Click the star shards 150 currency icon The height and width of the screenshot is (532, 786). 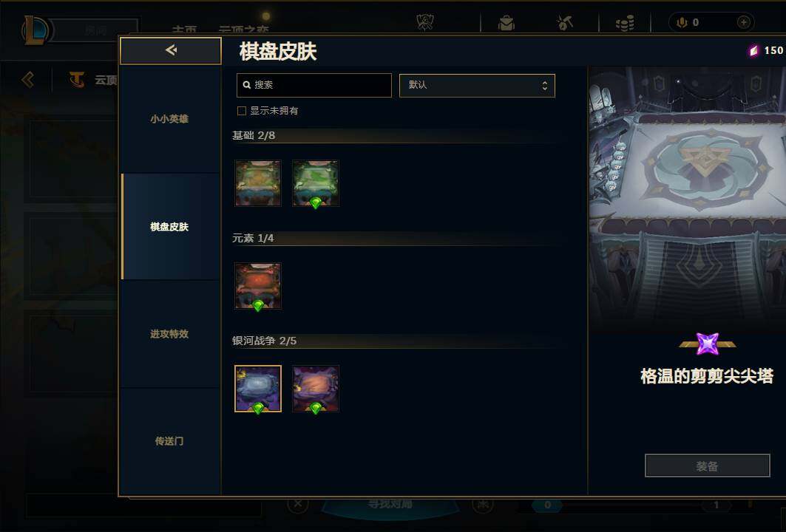(x=754, y=50)
